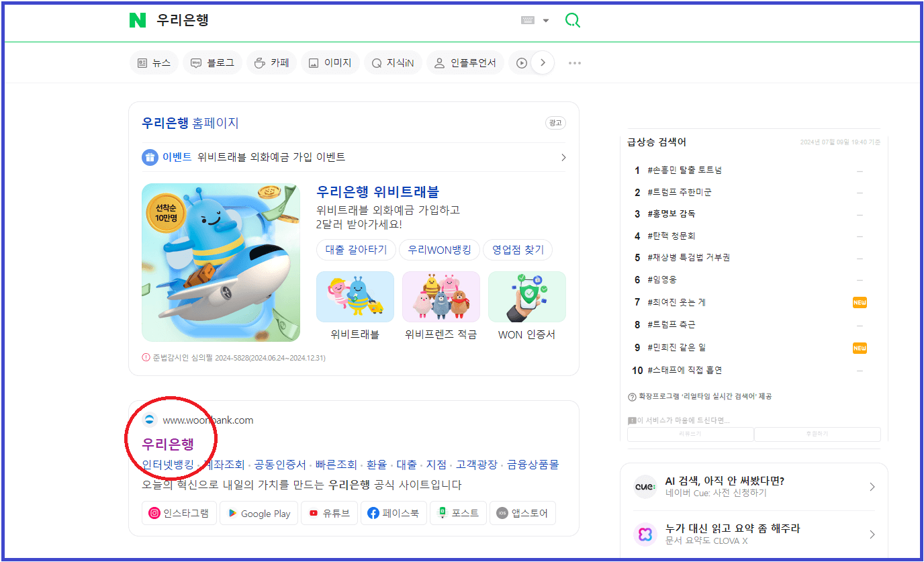Click the Cue: AI search icon
This screenshot has width=924, height=562.
645,487
